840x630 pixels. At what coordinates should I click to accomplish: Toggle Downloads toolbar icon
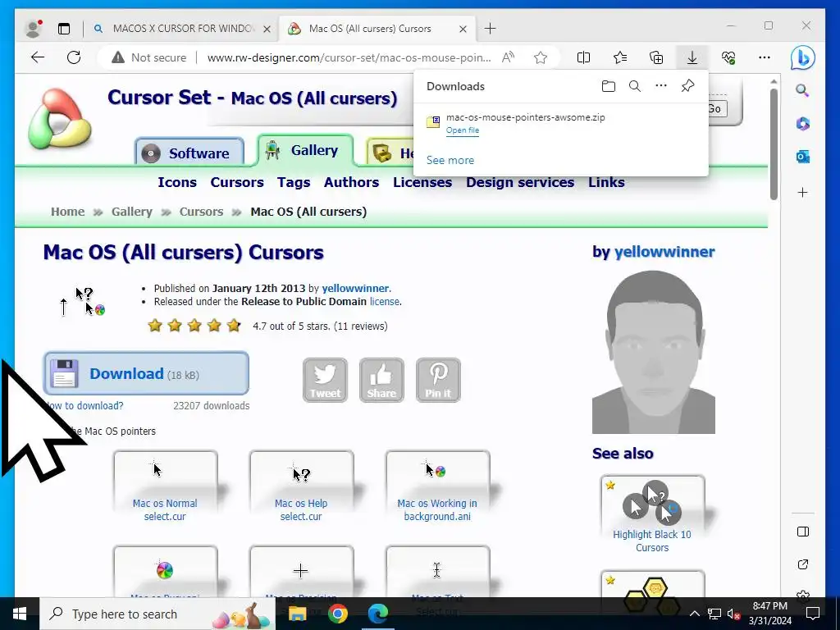click(x=692, y=57)
